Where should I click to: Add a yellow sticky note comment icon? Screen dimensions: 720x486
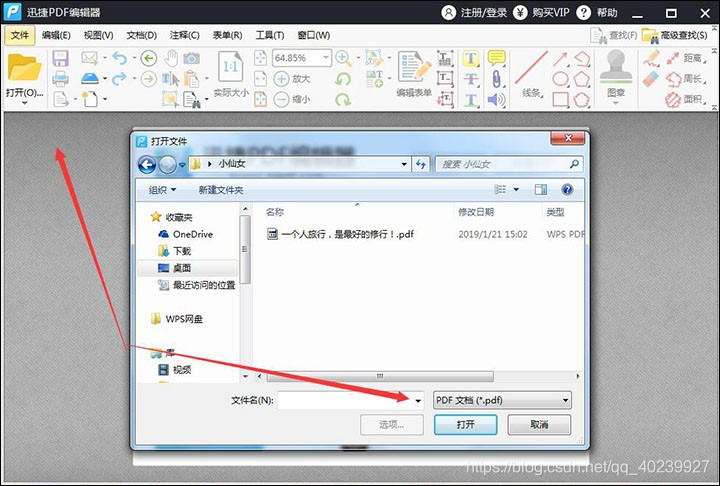(x=496, y=58)
